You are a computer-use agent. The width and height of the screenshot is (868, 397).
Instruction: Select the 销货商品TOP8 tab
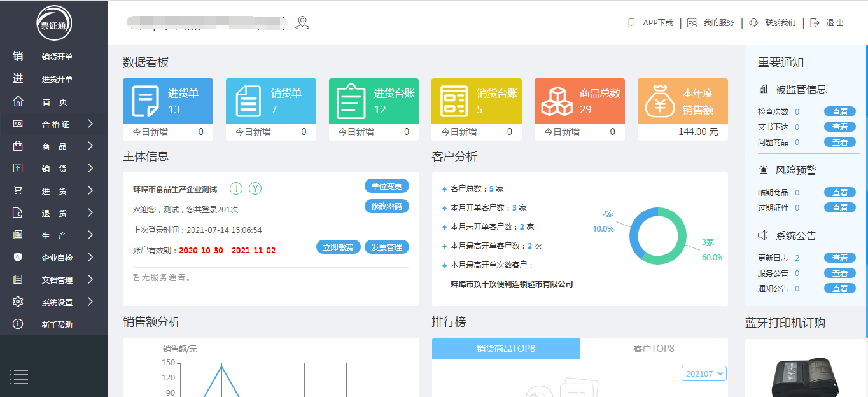pyautogui.click(x=506, y=349)
